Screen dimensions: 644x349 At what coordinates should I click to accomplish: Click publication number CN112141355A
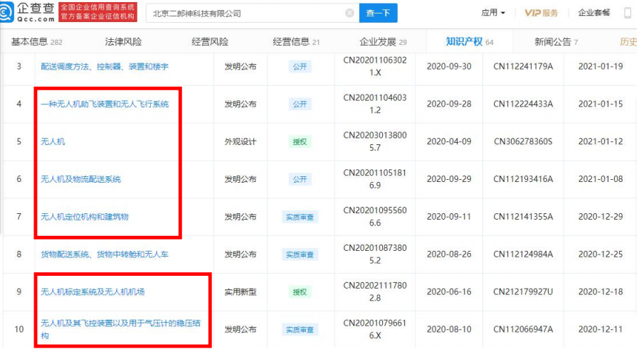[523, 217]
